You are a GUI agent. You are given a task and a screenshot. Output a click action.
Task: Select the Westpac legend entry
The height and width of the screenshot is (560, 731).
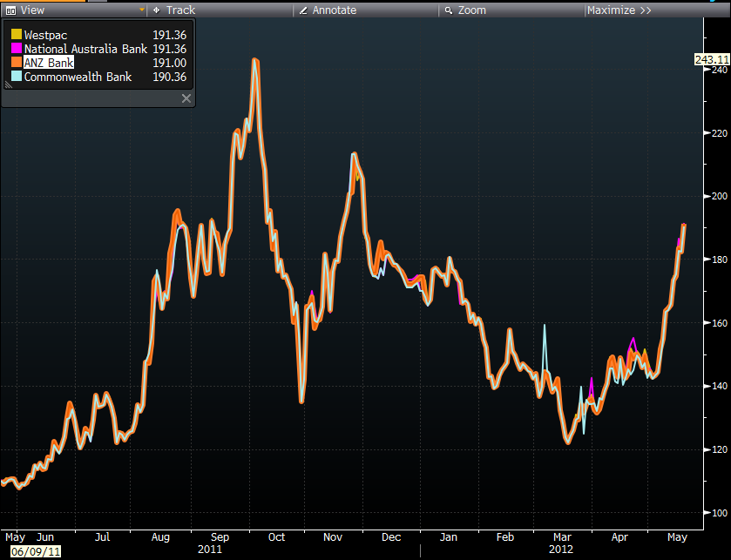coord(45,35)
